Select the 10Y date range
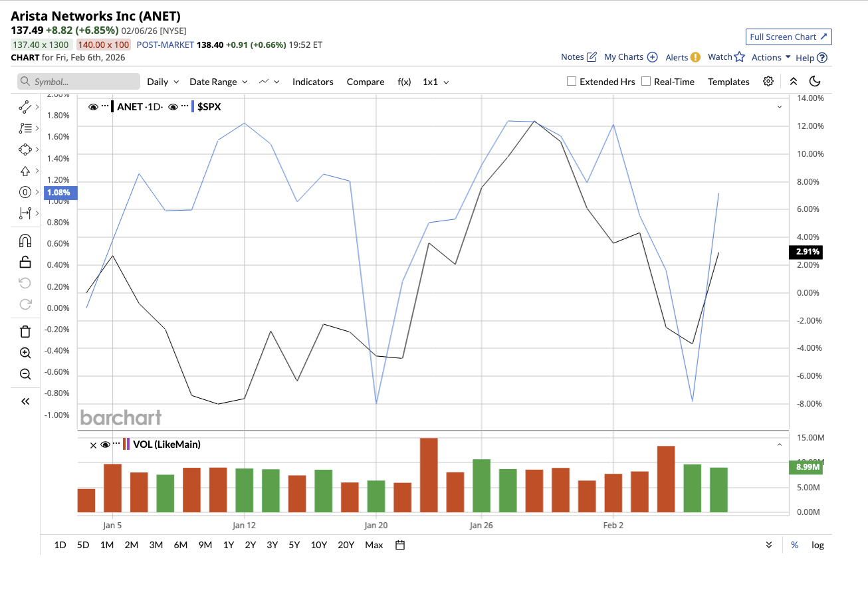 (x=319, y=545)
